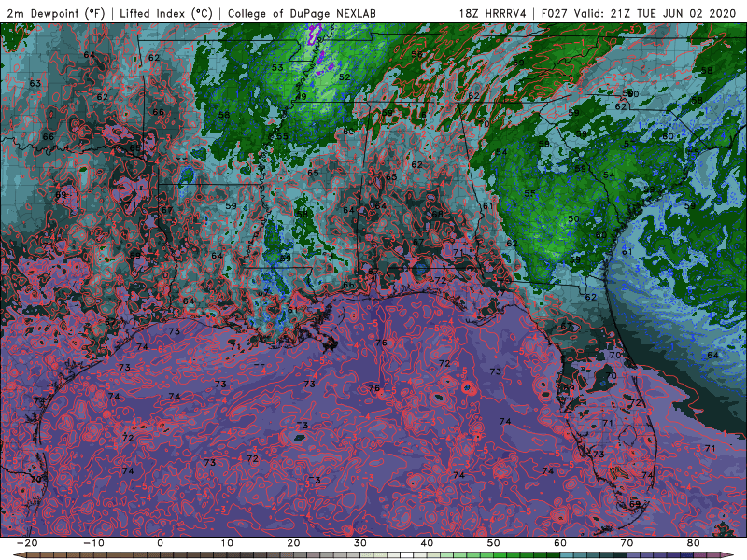The image size is (747, 560).
Task: Click the "0" color bar label
Action: click(x=160, y=543)
